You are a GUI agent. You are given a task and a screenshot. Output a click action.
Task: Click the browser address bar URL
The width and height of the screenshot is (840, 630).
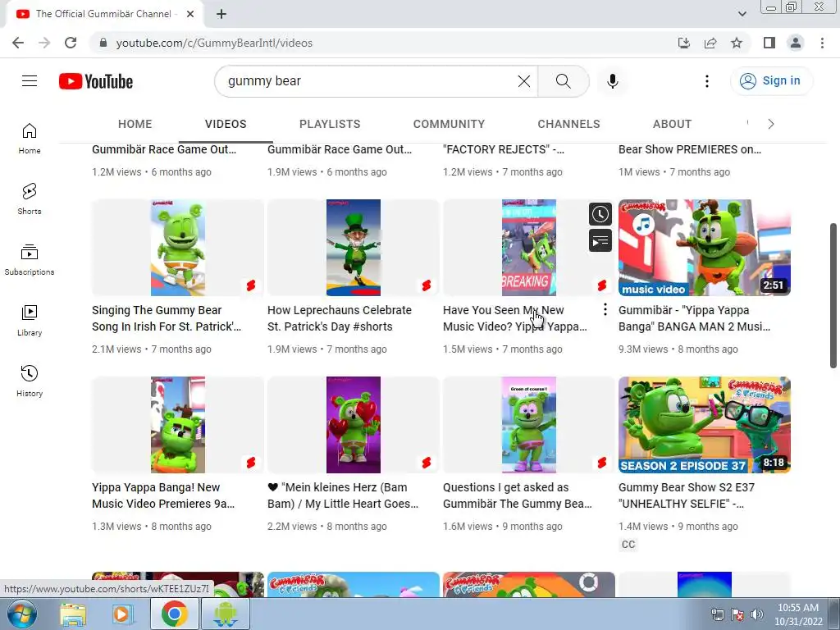tap(214, 43)
